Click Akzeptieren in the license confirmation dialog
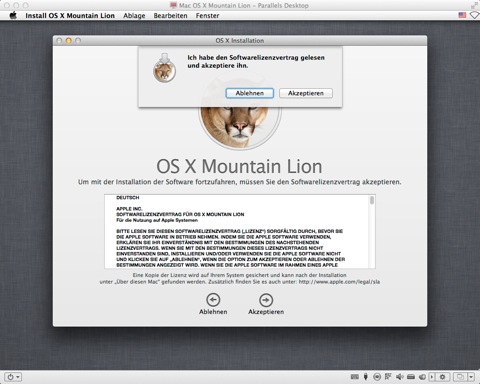Viewport: 480px width, 384px height. pos(306,93)
